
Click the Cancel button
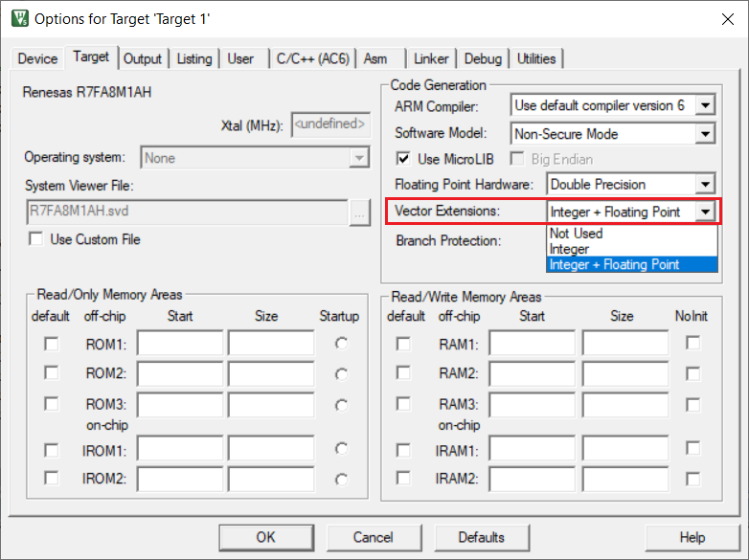374,537
